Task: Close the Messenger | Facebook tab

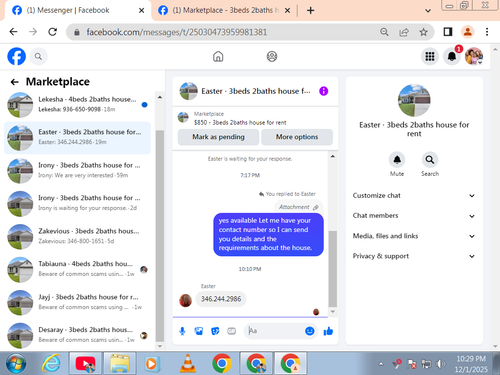Action: point(141,11)
